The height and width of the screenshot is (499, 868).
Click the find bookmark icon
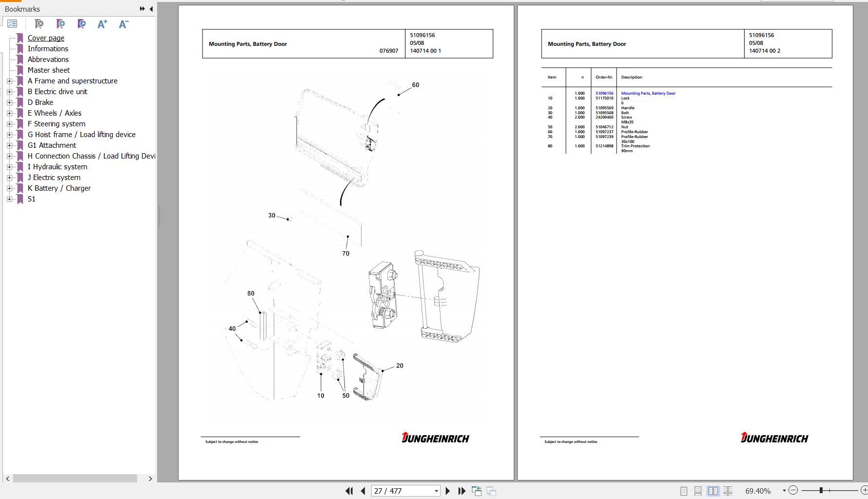[81, 23]
